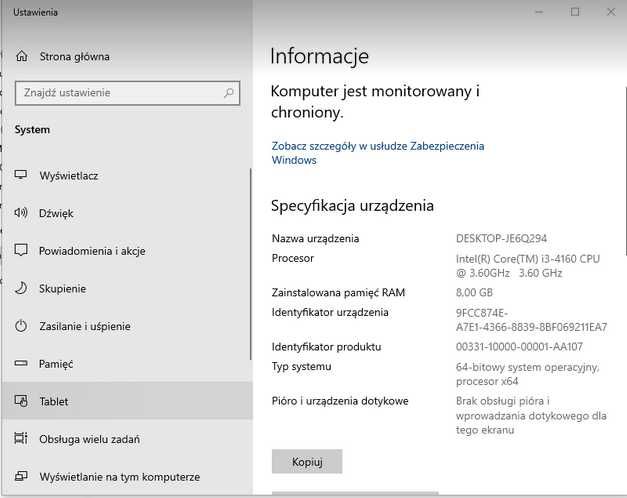Viewport: 627px width, 498px height.
Task: Click the Brak obsługi pióra value
Action: pos(531,415)
